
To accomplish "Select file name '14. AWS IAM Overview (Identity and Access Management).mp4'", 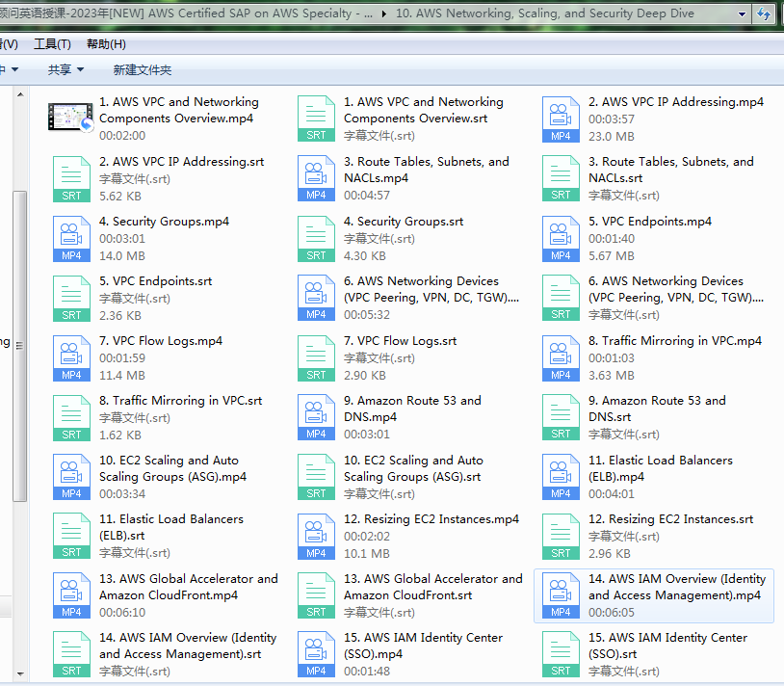I will click(x=676, y=587).
